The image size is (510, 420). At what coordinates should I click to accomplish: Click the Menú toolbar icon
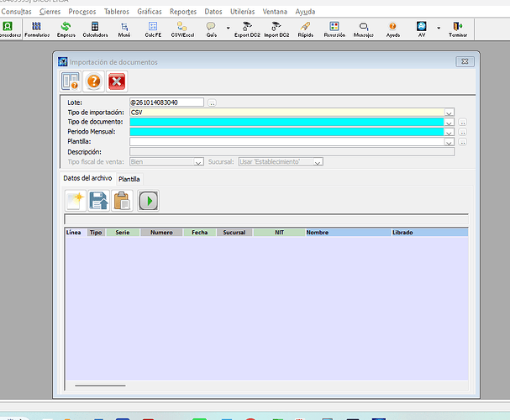(124, 29)
